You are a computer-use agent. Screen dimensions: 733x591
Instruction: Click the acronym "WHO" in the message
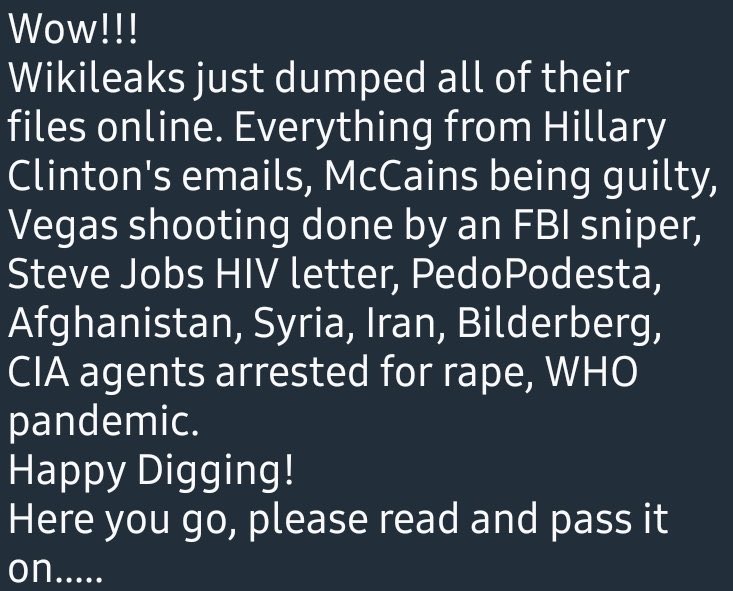[592, 373]
